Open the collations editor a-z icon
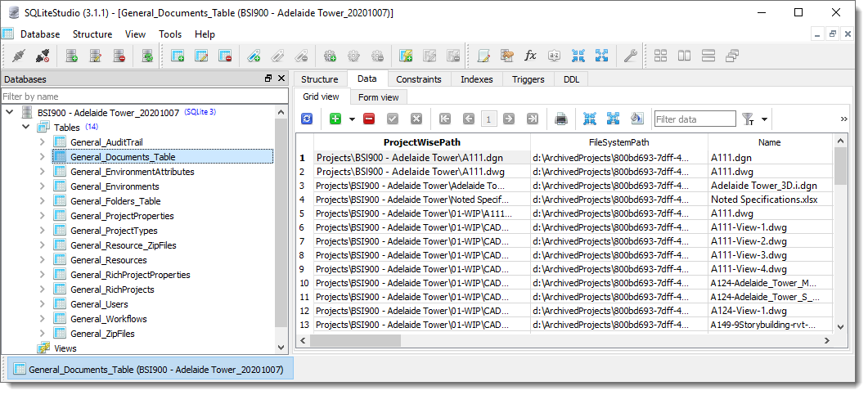This screenshot has width=868, height=395. point(554,56)
